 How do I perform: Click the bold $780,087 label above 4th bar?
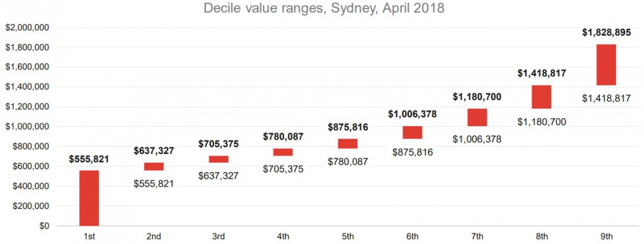pos(283,136)
